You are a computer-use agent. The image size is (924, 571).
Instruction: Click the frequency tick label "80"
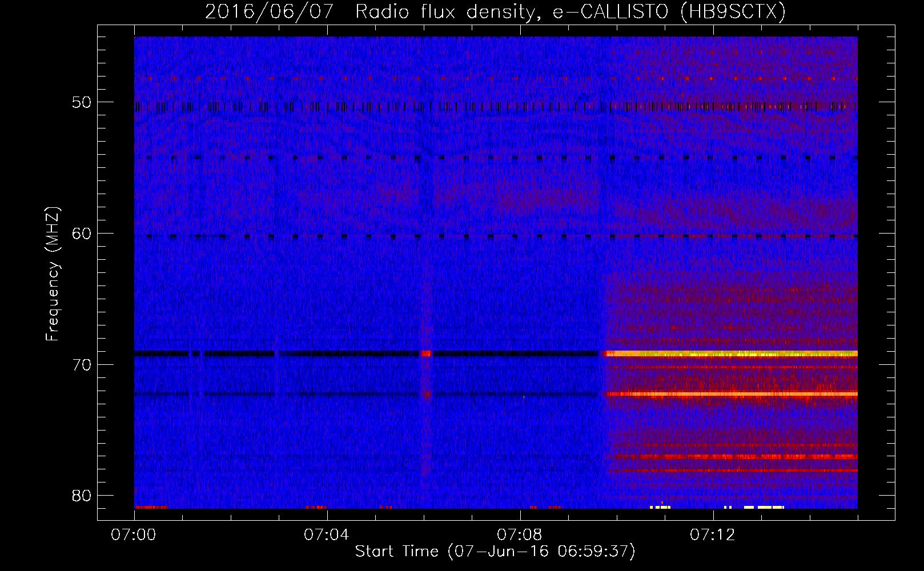click(x=82, y=496)
